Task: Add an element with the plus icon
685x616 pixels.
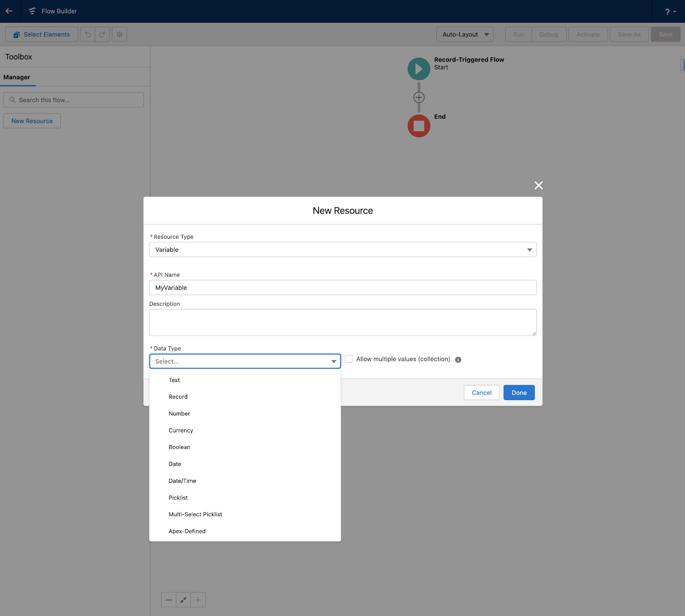Action: pos(418,97)
